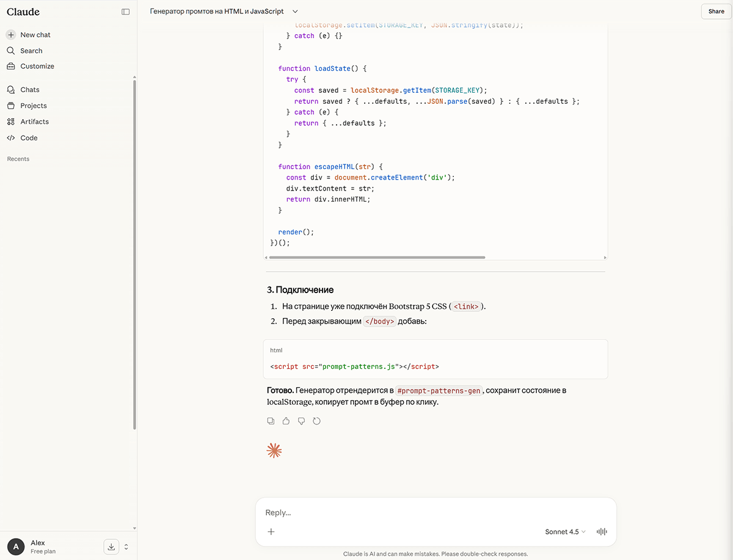
Task: Go to Chats list
Action: pos(29,90)
